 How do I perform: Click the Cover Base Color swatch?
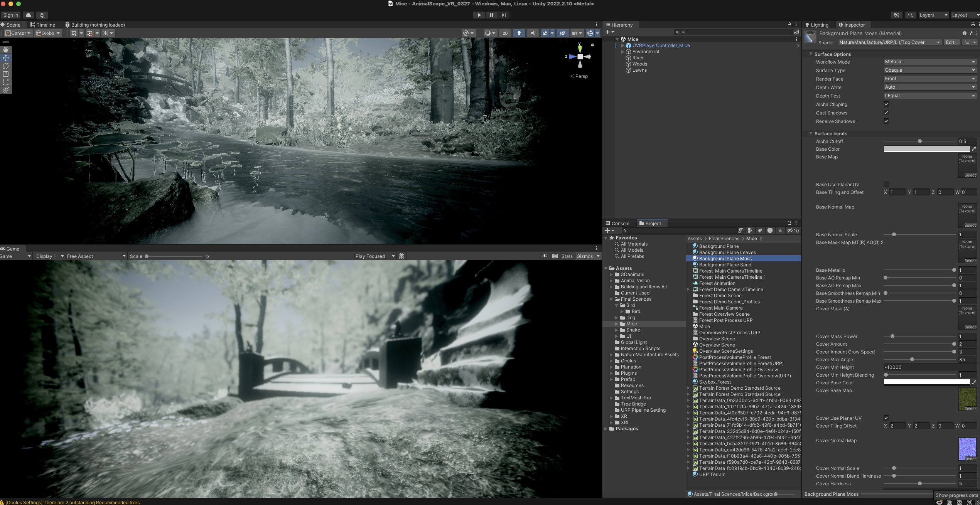coord(926,382)
